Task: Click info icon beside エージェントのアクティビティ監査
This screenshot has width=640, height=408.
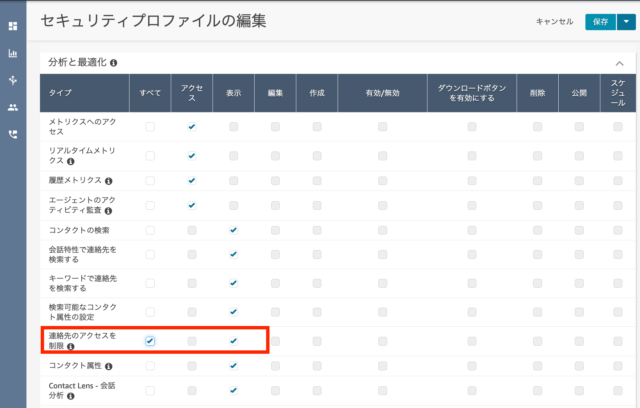Action: pyautogui.click(x=108, y=211)
